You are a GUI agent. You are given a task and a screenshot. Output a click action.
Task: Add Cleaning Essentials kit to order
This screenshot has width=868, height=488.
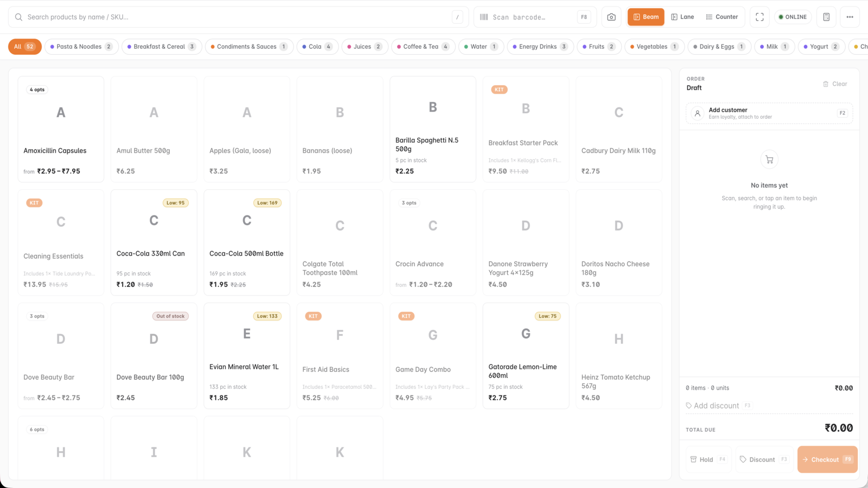61,242
